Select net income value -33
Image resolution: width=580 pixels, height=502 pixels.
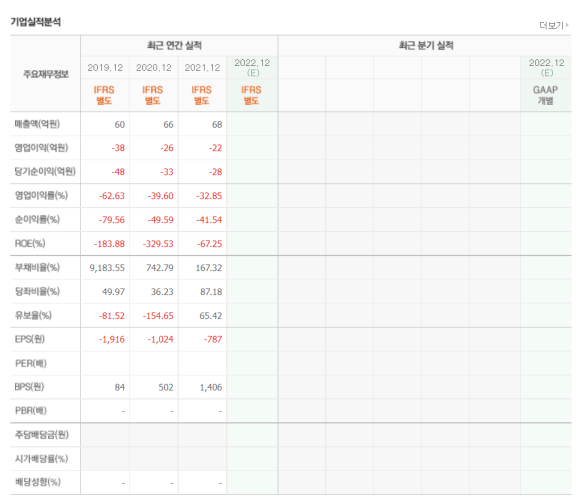tap(166, 172)
